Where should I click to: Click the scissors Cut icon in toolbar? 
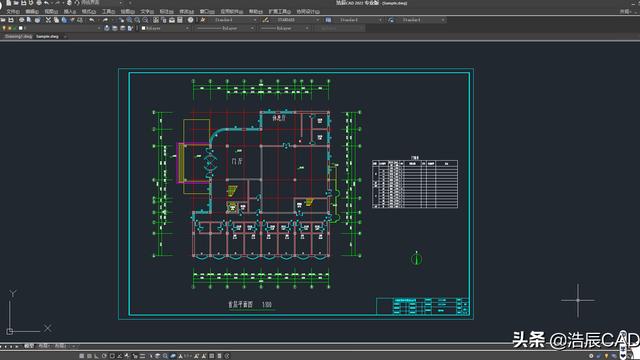point(48,20)
